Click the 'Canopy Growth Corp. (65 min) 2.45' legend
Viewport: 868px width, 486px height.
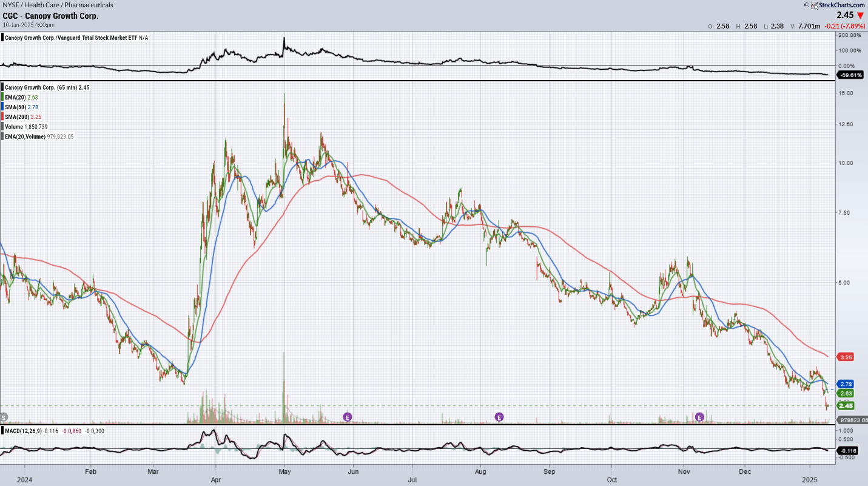47,87
